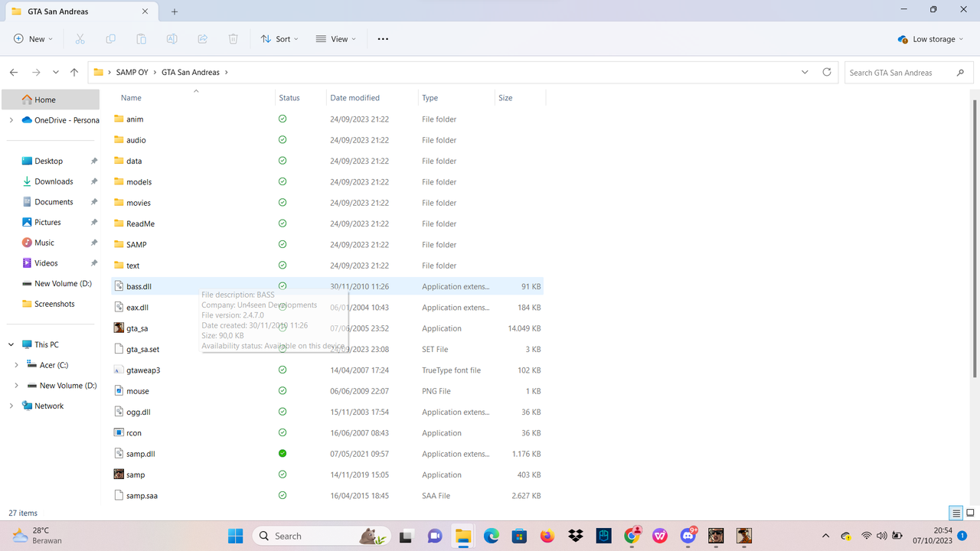Open Discord from the taskbar

[688, 536]
